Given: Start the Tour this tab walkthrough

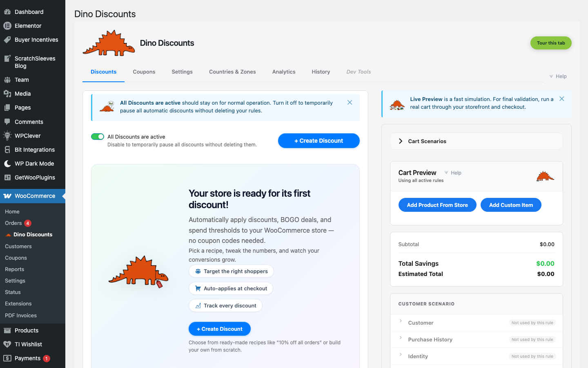Looking at the screenshot, I should click(551, 43).
